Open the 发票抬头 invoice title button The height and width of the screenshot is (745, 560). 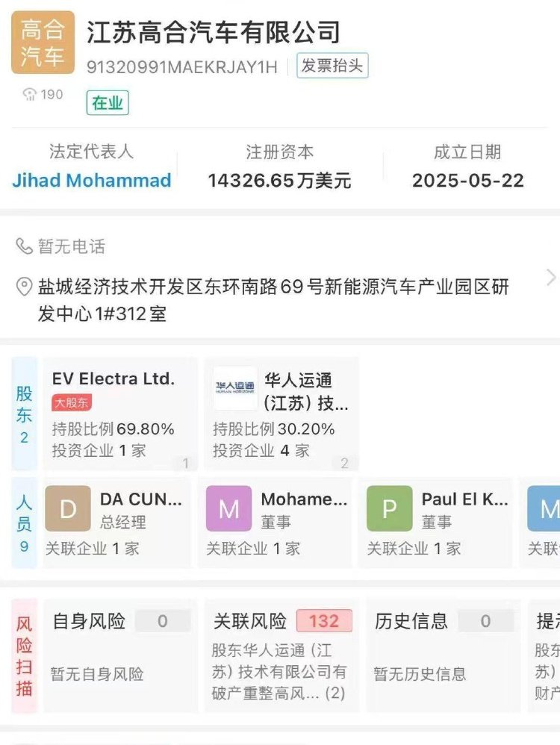tap(332, 66)
